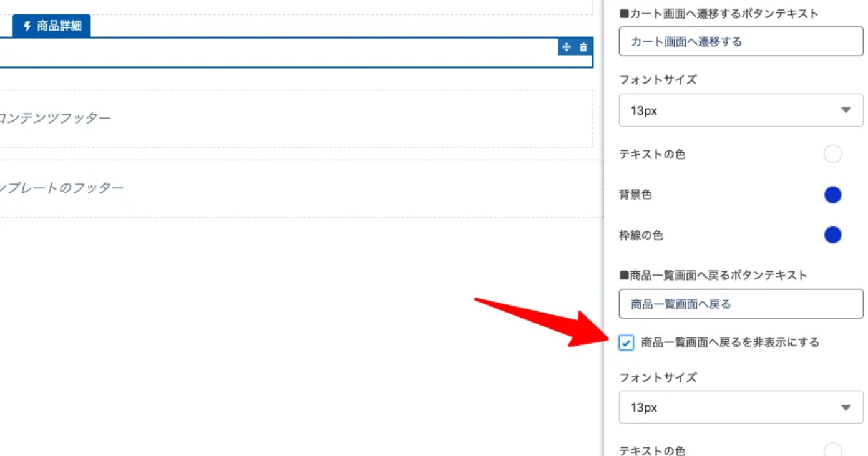This screenshot has height=456, width=868.
Task: Toggle the 商品一覧画面へ戻るを非表示にする checkbox
Action: coord(627,342)
